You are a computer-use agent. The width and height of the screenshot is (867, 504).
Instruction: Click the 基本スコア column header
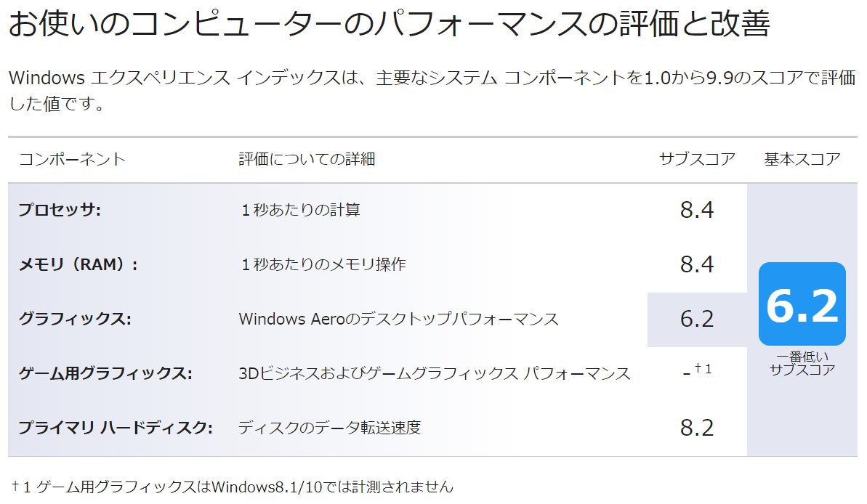(x=802, y=159)
